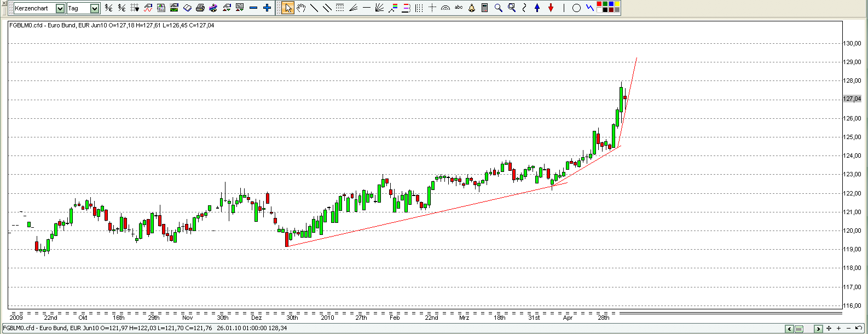
Task: Click the 130,00 price axis label
Action: pos(852,43)
